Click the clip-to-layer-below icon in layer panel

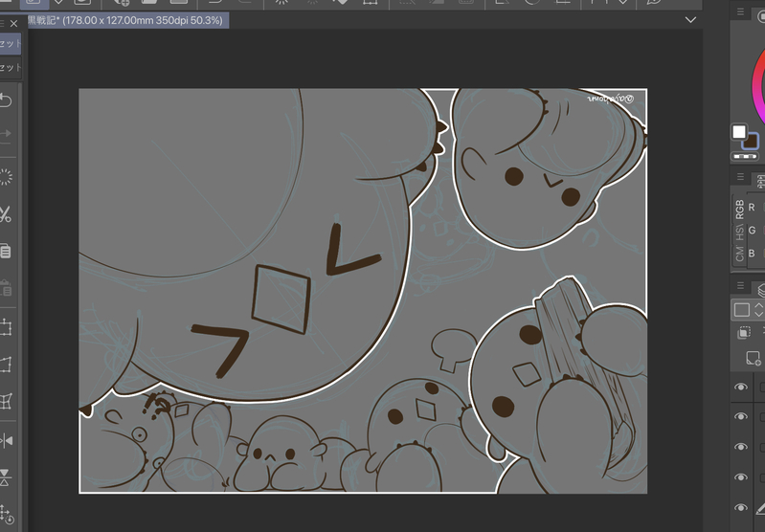[x=744, y=333]
